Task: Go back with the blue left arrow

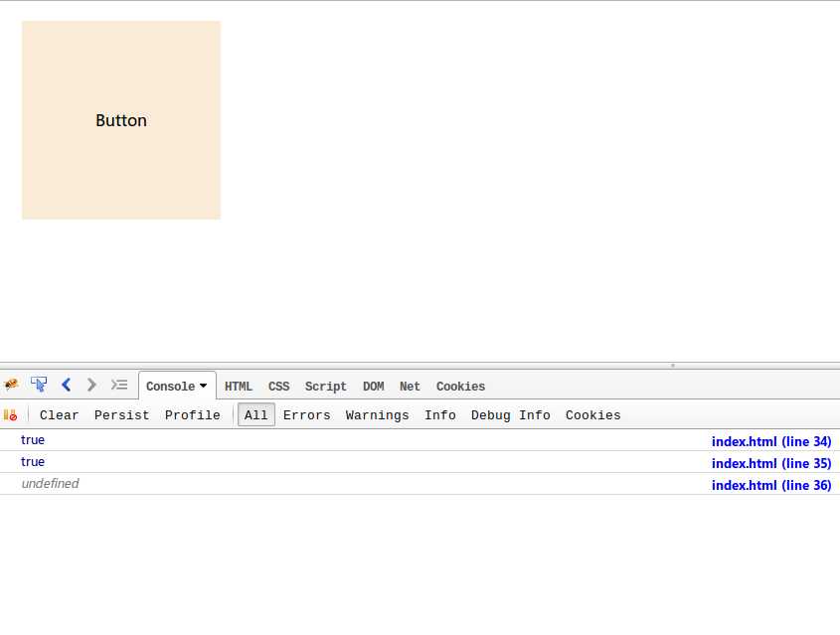Action: (x=66, y=385)
